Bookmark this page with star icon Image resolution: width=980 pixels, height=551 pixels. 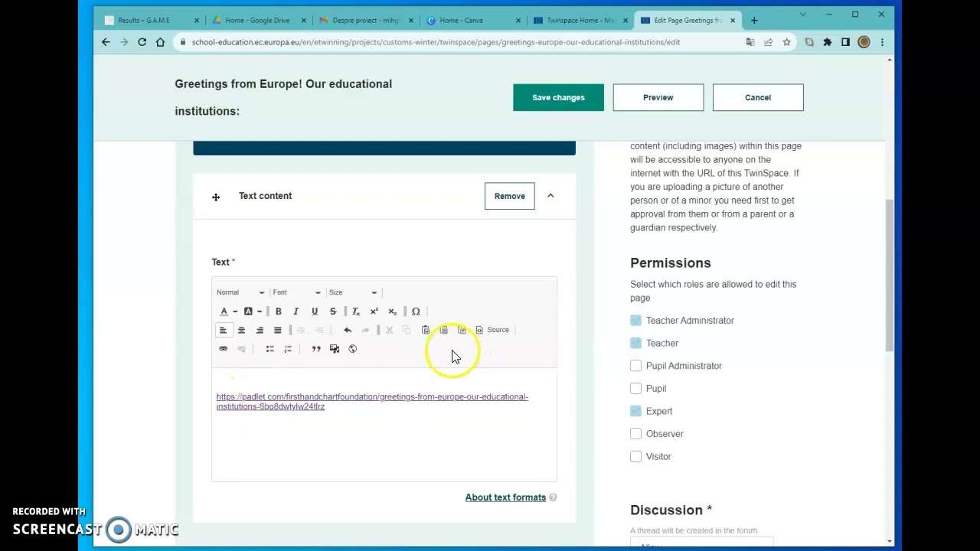[786, 42]
